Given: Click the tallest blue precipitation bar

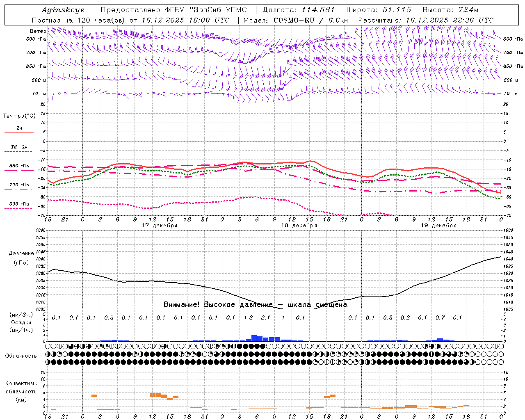Looking at the screenshot, I should click(254, 338).
